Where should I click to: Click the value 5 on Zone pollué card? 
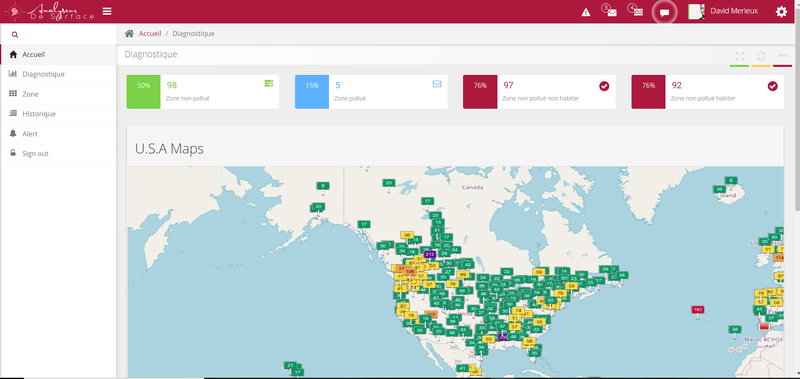point(338,85)
